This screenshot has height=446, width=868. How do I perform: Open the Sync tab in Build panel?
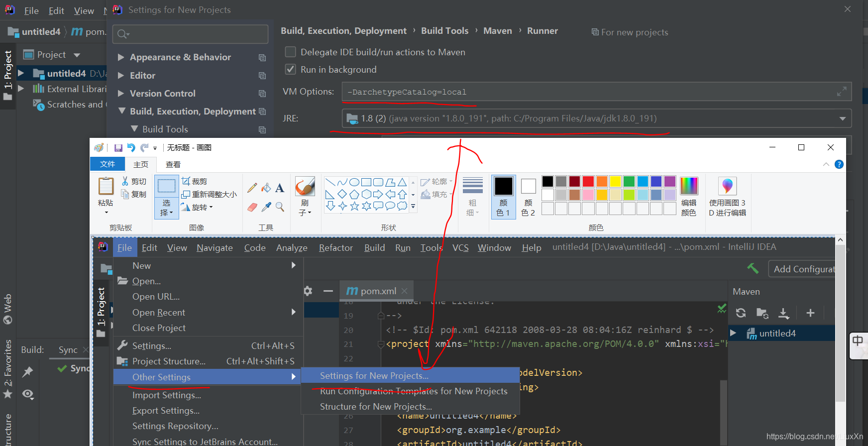(68, 350)
